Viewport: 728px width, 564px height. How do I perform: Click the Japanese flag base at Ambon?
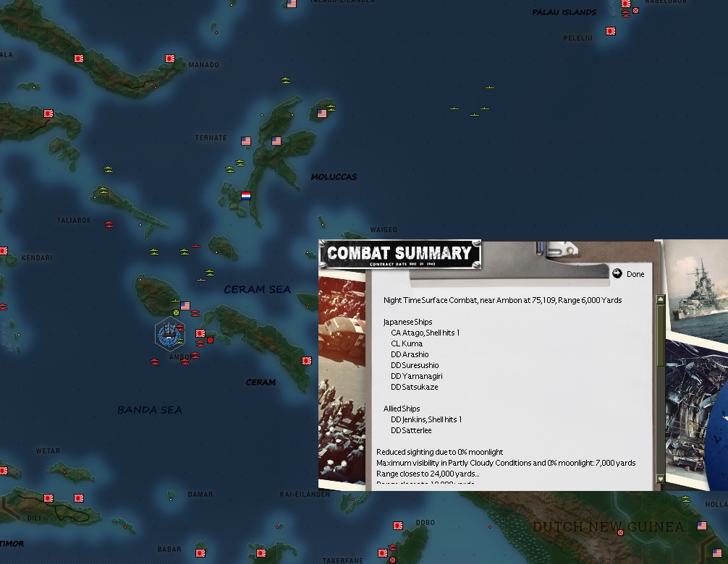tap(200, 333)
